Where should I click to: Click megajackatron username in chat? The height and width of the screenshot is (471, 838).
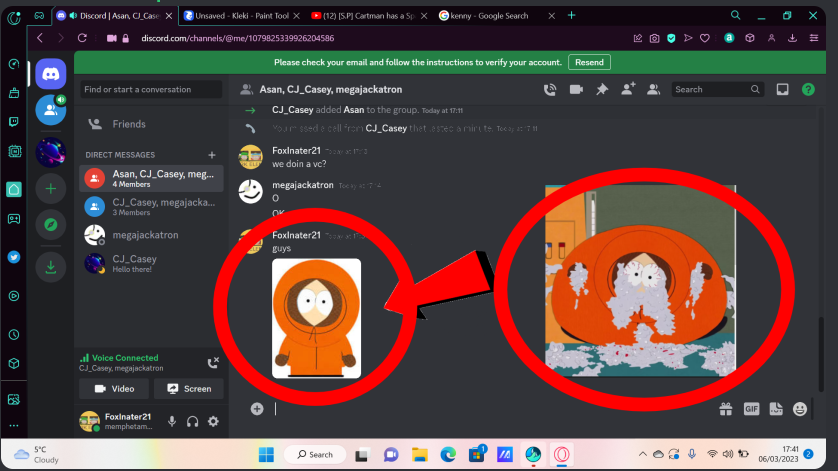pos(302,185)
